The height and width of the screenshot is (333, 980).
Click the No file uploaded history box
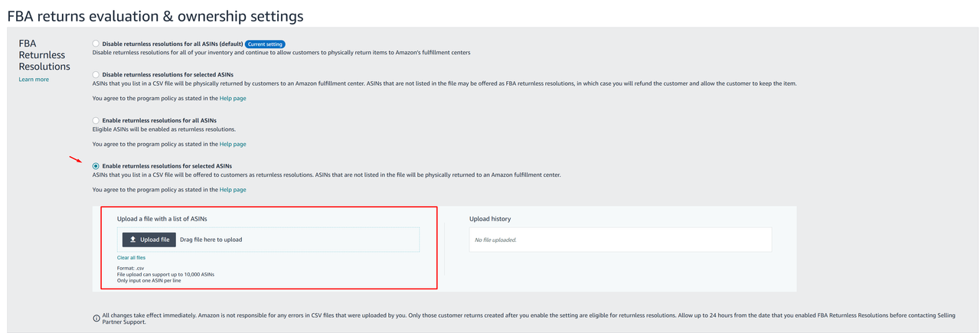[620, 240]
